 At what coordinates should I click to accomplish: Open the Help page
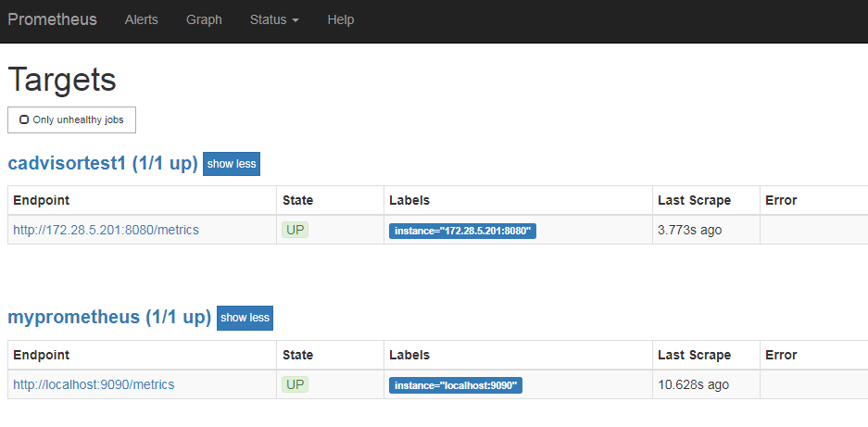(x=340, y=19)
